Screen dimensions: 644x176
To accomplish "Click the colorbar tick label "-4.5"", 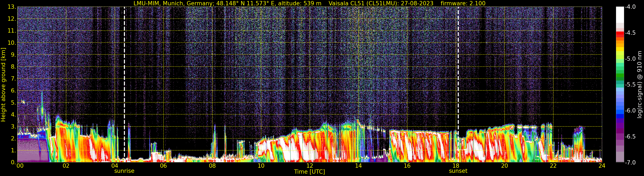I will (630, 33).
